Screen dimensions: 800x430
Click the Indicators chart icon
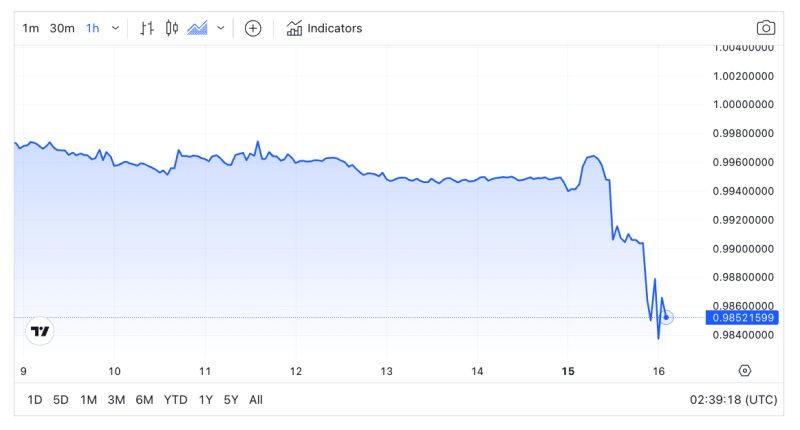pos(294,28)
